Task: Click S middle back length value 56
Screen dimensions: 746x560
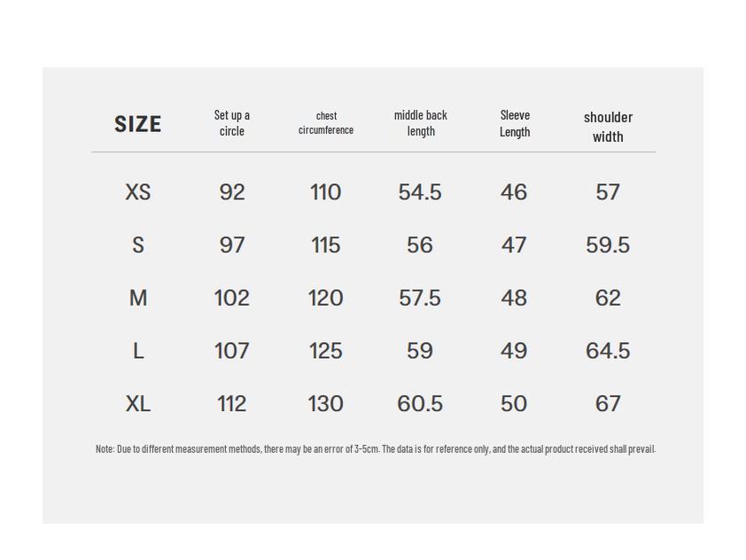Action: [420, 245]
